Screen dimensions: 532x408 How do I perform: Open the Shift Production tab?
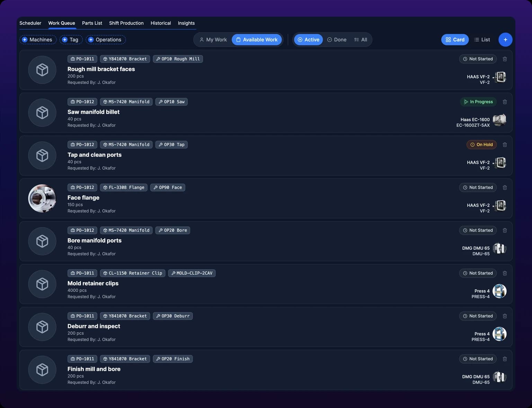pyautogui.click(x=126, y=23)
